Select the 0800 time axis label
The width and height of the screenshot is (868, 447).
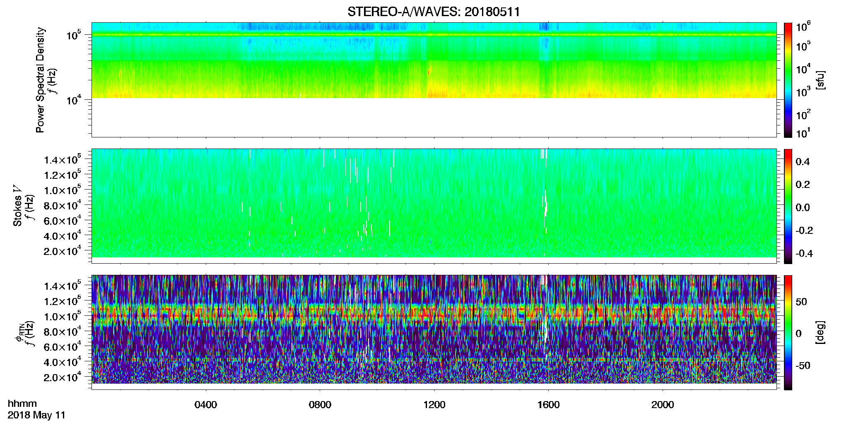pyautogui.click(x=320, y=405)
